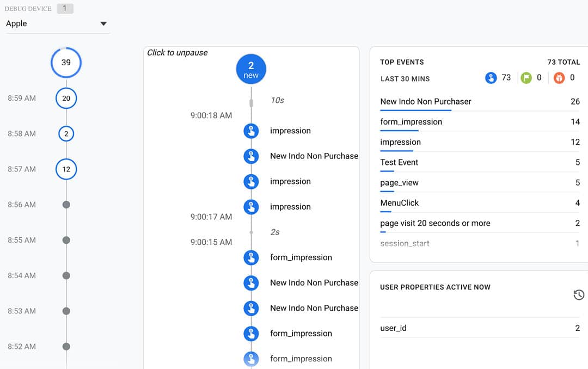
Task: Select the 39 events circle on the timeline
Action: 66,63
